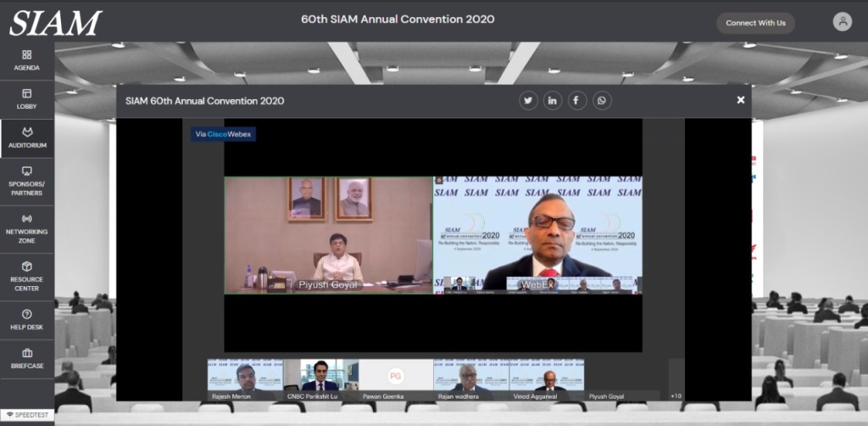
Task: Select the Auditorium sidebar item
Action: point(26,137)
